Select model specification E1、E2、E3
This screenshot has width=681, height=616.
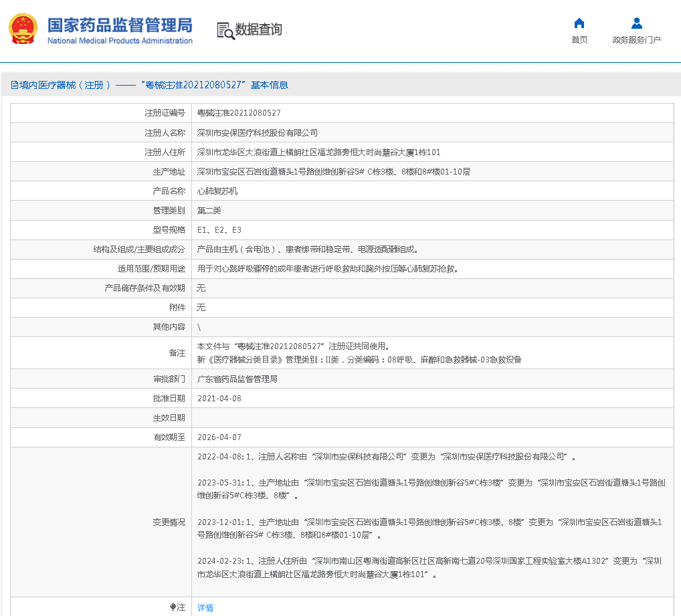(219, 230)
